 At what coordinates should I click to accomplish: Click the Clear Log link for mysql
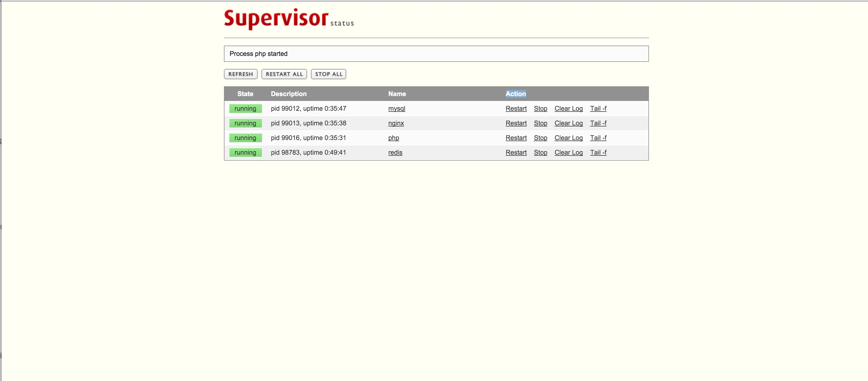[569, 108]
